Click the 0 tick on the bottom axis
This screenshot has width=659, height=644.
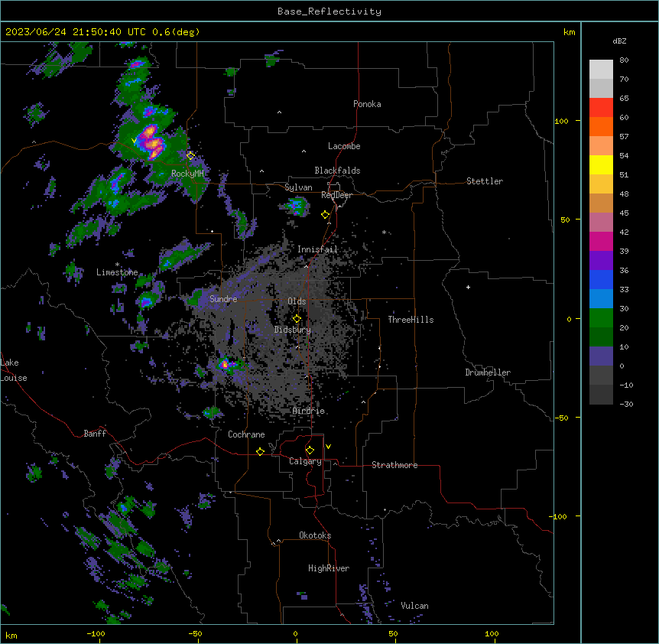[295, 634]
